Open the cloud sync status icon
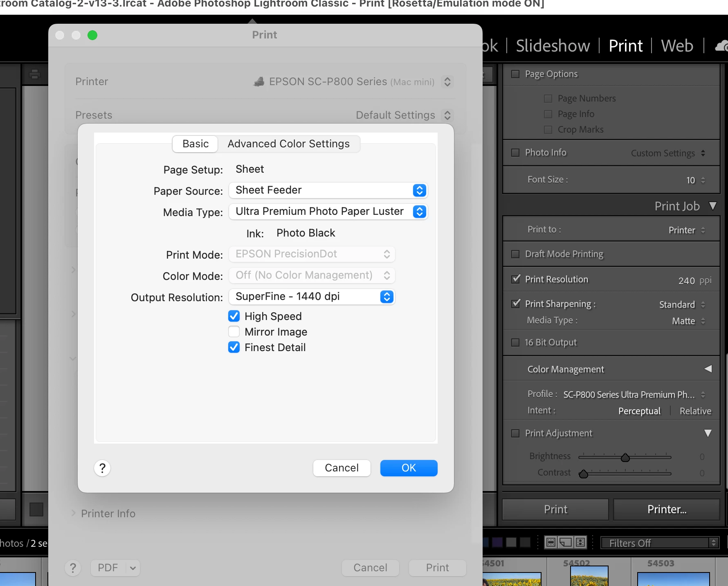 pyautogui.click(x=722, y=45)
